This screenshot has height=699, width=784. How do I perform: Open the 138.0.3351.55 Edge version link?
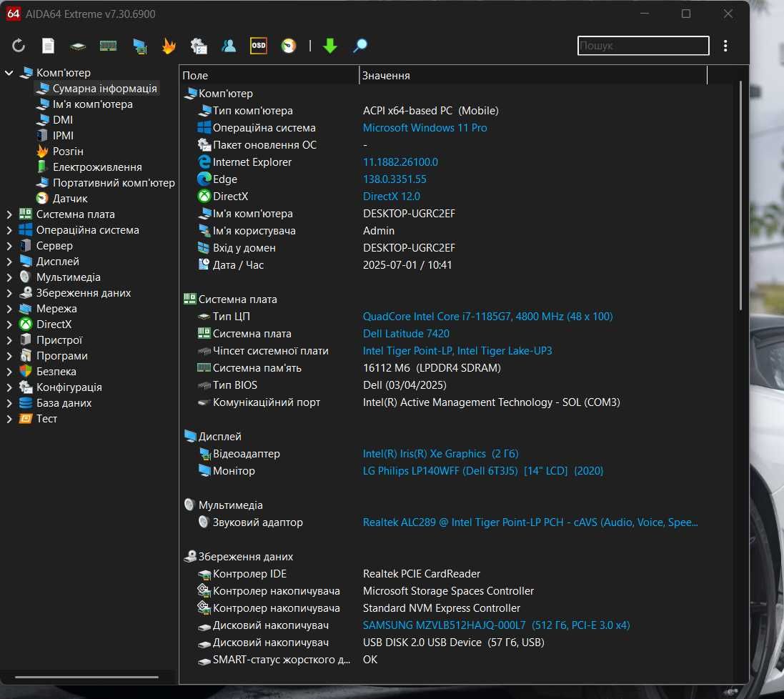click(395, 179)
